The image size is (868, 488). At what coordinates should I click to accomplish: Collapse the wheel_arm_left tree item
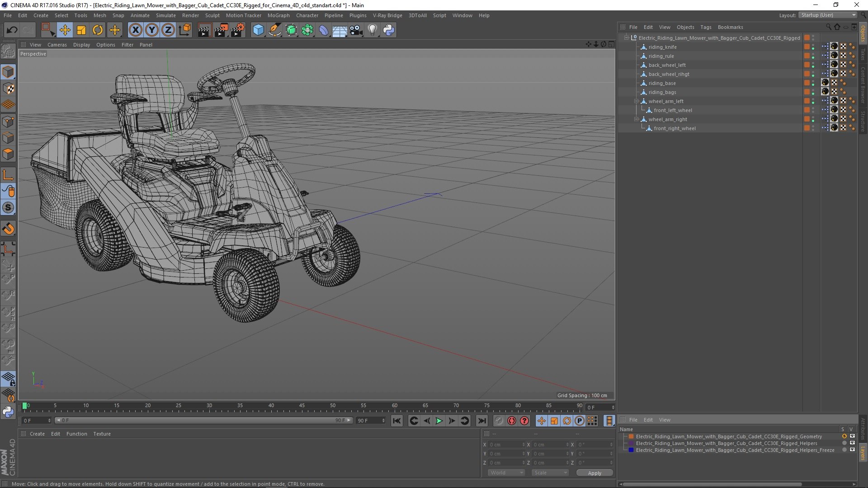pos(636,101)
